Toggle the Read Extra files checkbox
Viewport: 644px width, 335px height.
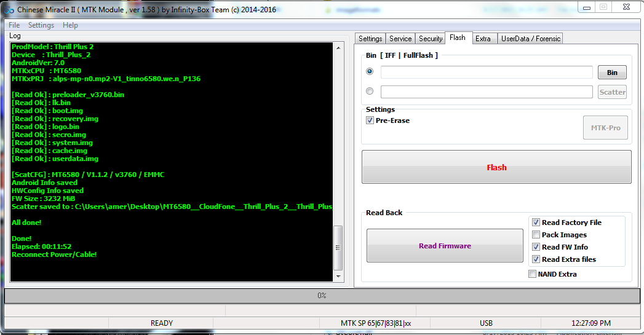tap(536, 259)
